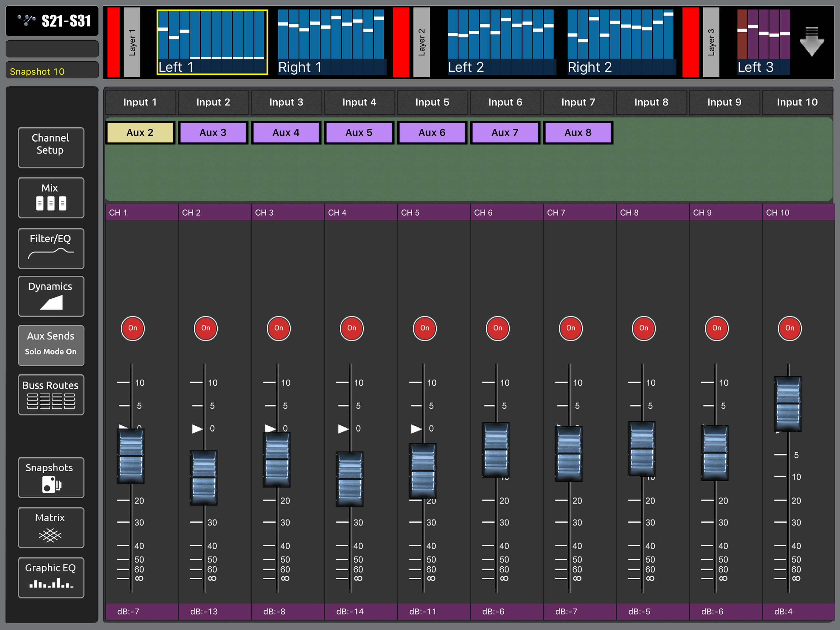The width and height of the screenshot is (840, 630).
Task: Adjust the CH 10 fader
Action: point(788,404)
